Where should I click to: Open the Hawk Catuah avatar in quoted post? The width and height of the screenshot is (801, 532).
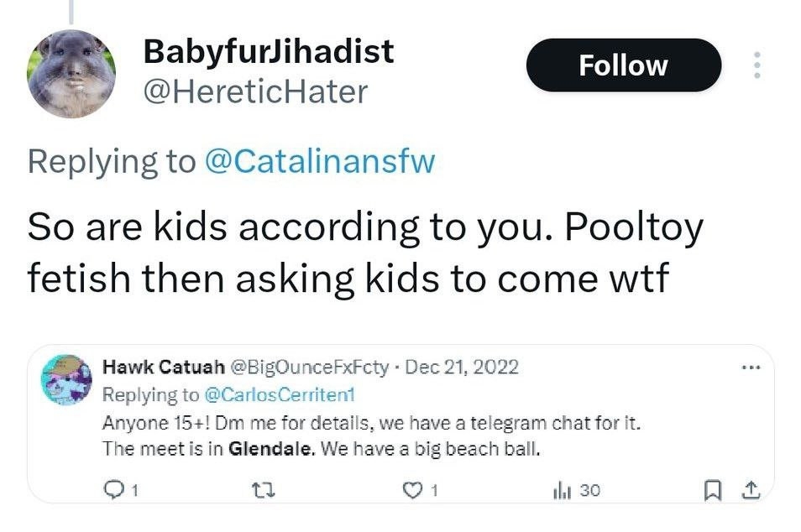(66, 380)
